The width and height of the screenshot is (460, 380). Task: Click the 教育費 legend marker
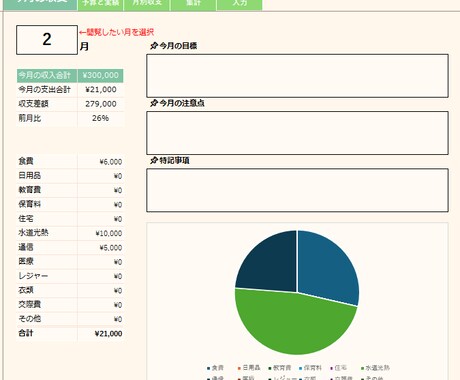click(x=270, y=368)
